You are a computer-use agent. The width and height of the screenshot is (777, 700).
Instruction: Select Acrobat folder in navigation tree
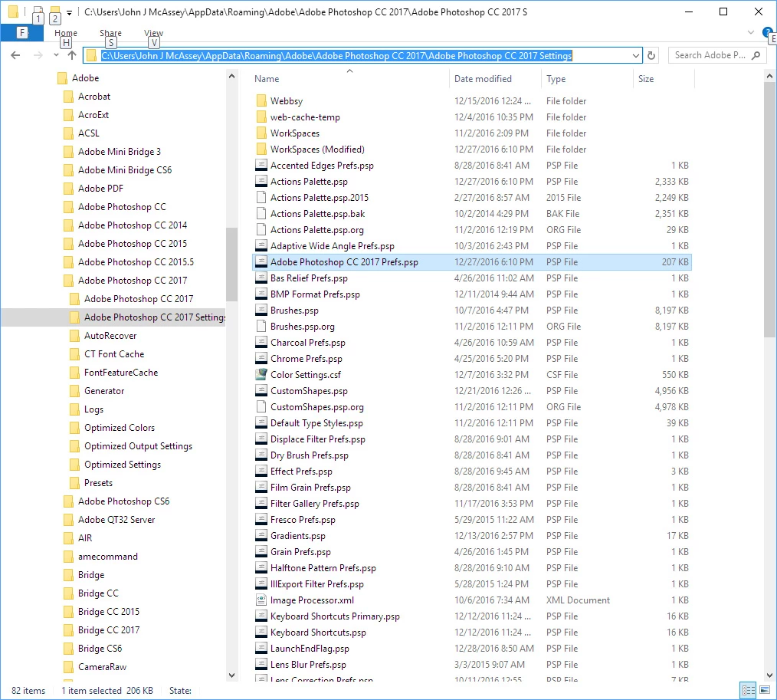point(94,97)
